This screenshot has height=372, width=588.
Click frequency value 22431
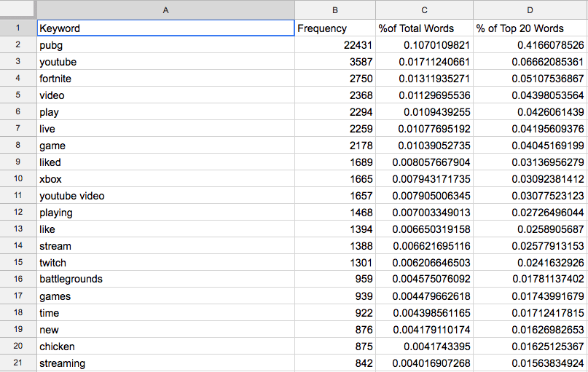coord(335,45)
